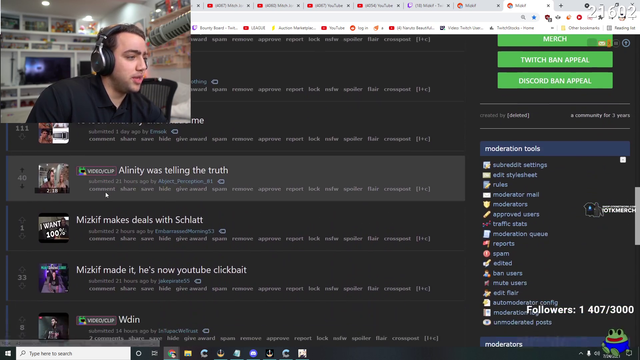Upvote the Alinity was telling the truth post
The image size is (640, 360).
22,170
